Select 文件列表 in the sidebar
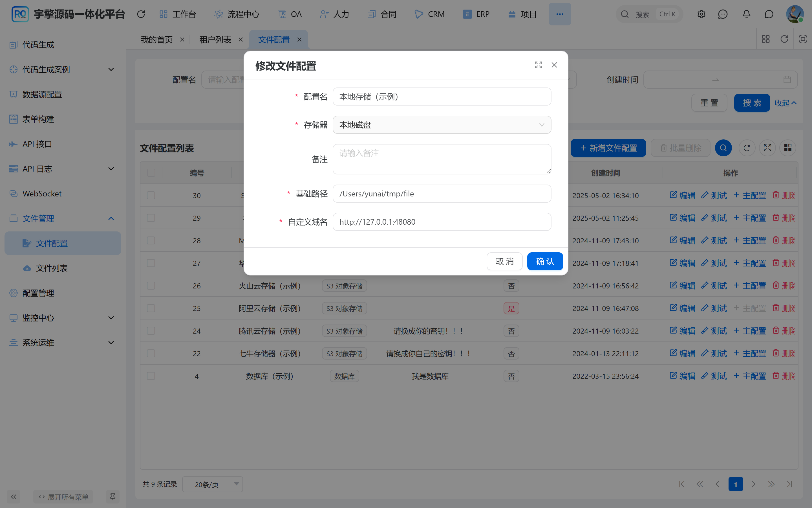The image size is (812, 508). pyautogui.click(x=63, y=268)
